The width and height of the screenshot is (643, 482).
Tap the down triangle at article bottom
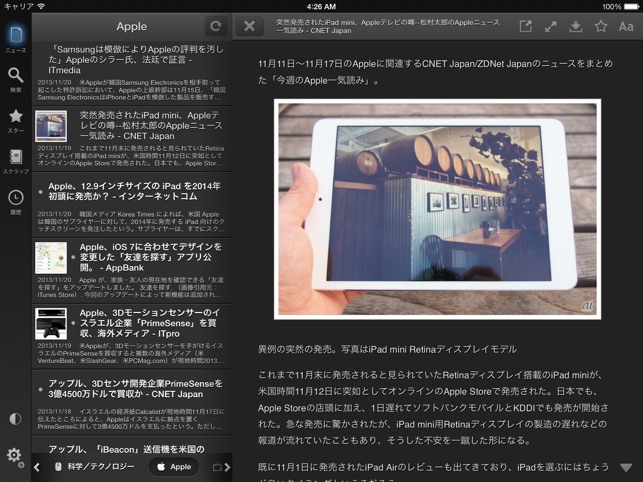coord(626,468)
